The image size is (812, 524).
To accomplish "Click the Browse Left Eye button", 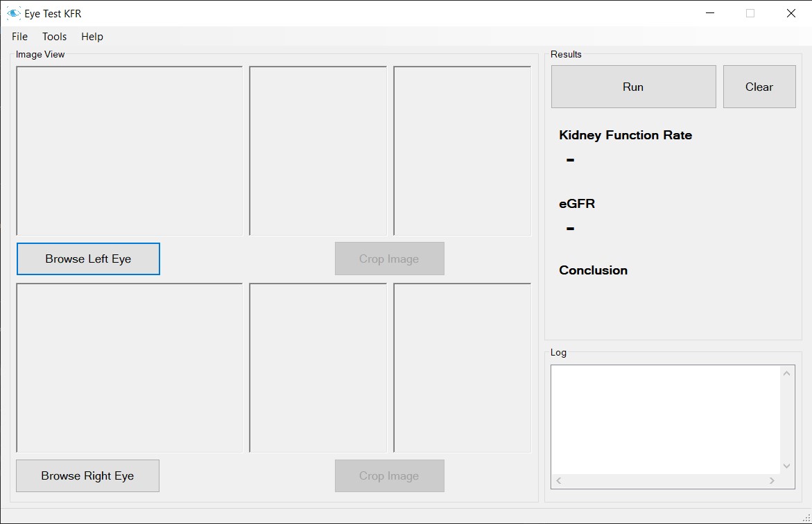I will point(88,259).
